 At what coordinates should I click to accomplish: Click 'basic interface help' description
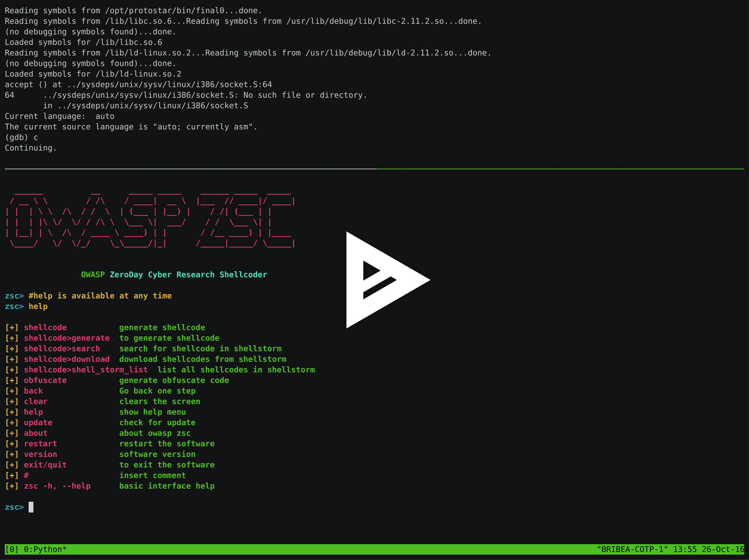click(167, 486)
